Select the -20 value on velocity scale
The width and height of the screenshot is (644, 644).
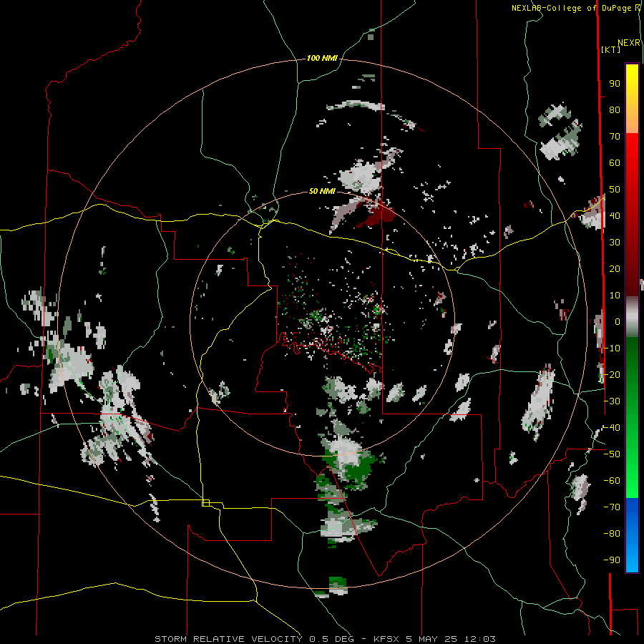click(x=612, y=375)
